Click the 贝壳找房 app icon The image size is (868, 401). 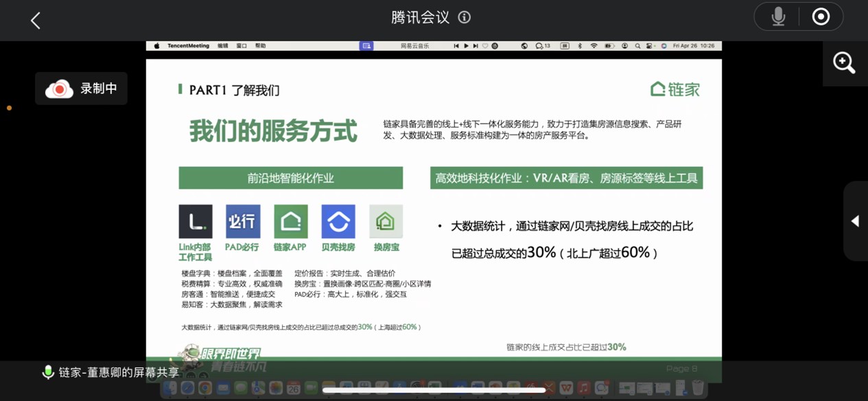338,221
